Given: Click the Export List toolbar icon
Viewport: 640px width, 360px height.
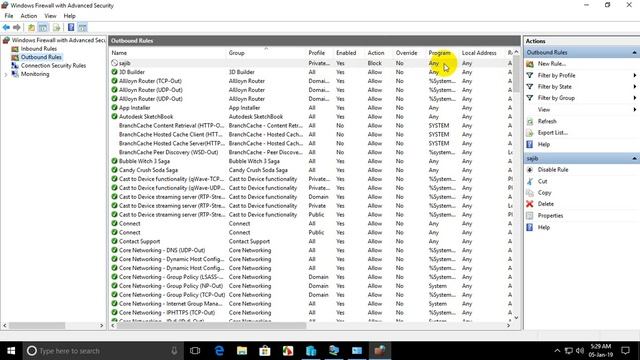Looking at the screenshot, I should tap(56, 27).
